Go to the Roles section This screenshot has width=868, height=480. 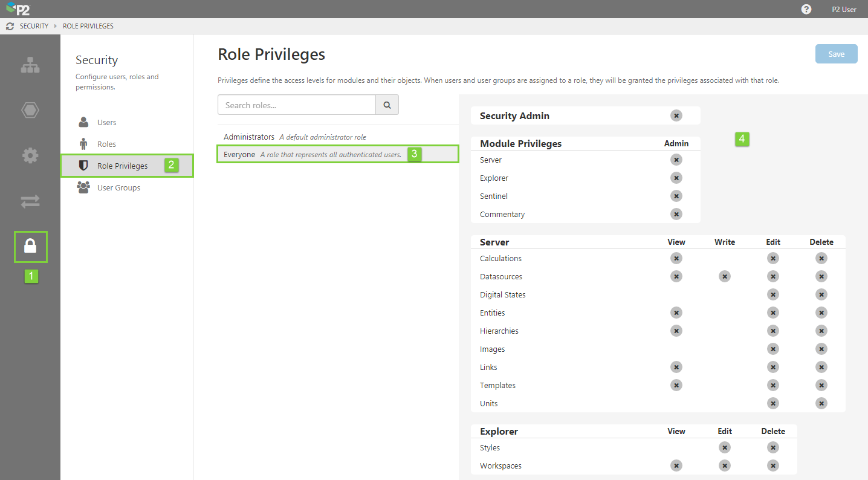106,144
